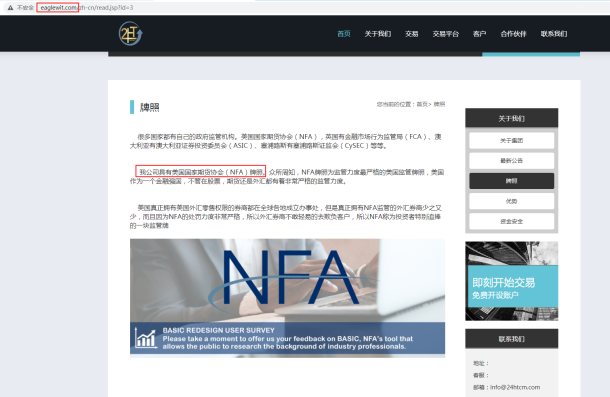Screen dimensions: 610x397
Task: Open the 交易平台 navigation menu
Action: (x=446, y=34)
